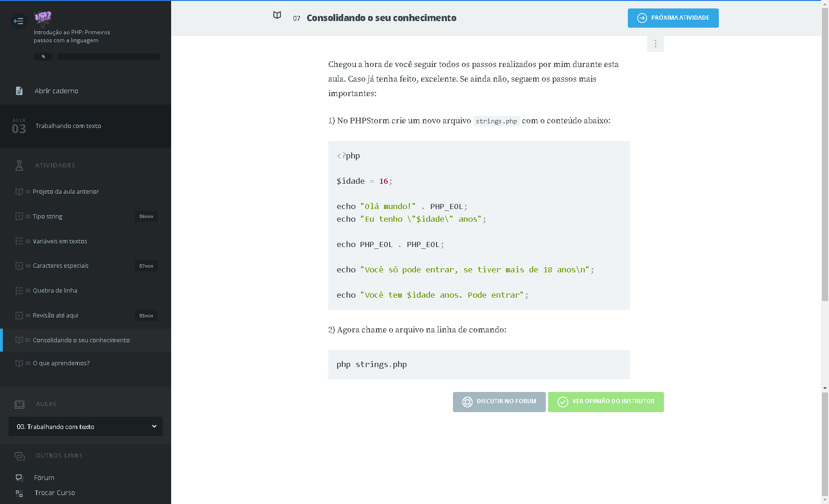Click the back arrow icon in sidebar
The width and height of the screenshot is (829, 504).
[x=19, y=21]
